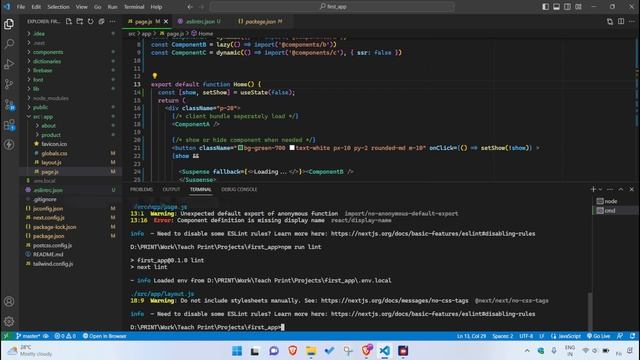Image resolution: width=640 pixels, height=360 pixels.
Task: Click Open in Browser status item
Action: coord(104,336)
